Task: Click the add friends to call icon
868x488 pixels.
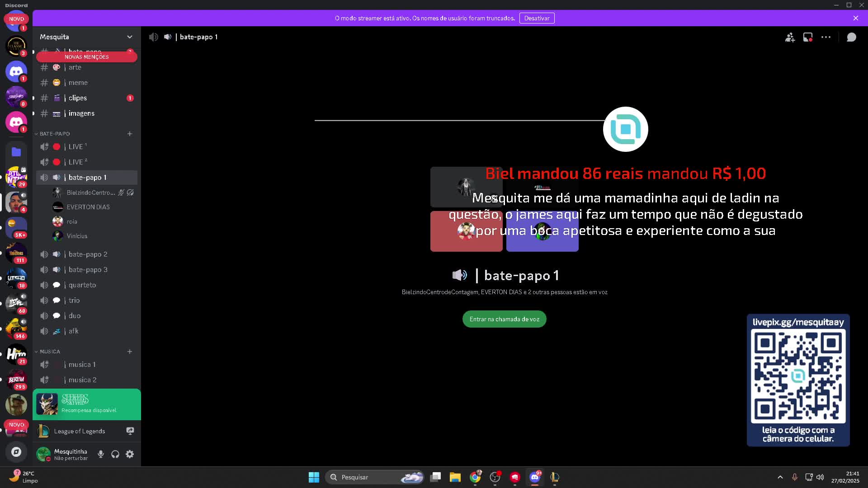Action: [x=790, y=37]
